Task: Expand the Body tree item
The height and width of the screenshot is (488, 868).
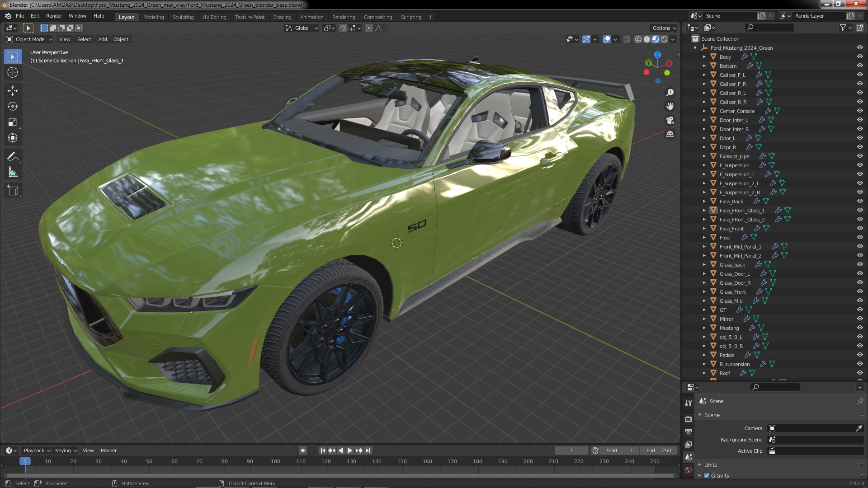Action: (704, 57)
